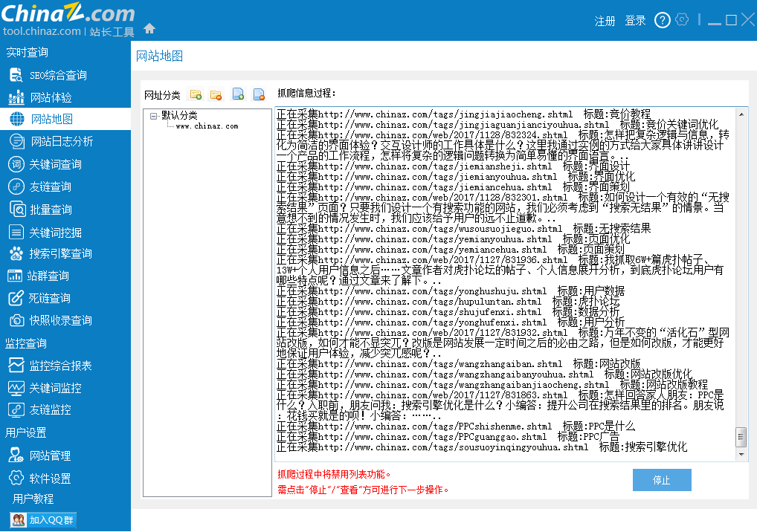Open 软件设置 in the sidebar

pyautogui.click(x=39, y=478)
